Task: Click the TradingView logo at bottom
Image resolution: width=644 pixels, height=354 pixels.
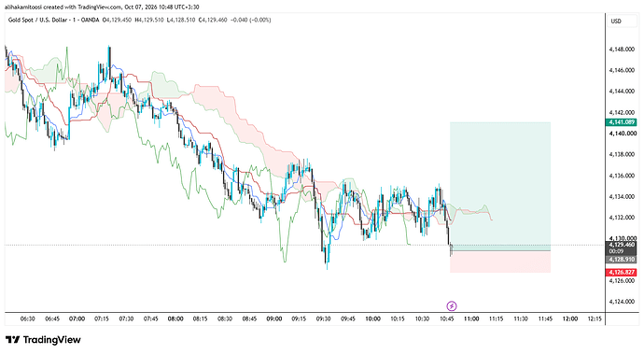Action: (x=43, y=340)
